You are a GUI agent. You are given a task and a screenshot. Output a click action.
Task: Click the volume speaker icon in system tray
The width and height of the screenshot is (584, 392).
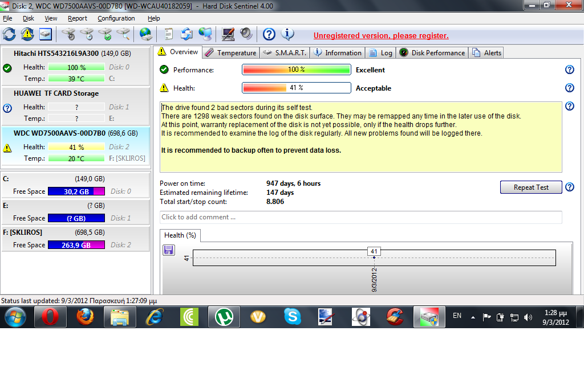click(x=528, y=317)
